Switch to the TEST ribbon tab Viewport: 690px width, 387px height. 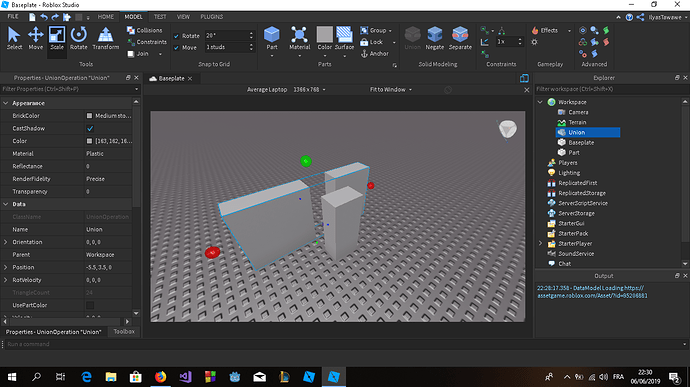[160, 17]
